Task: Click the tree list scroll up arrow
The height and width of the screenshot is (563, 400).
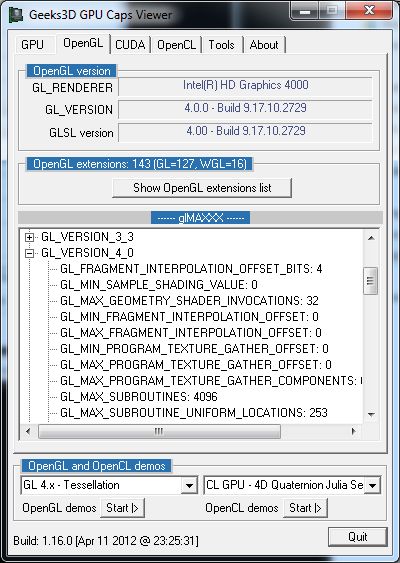Action: [x=371, y=238]
